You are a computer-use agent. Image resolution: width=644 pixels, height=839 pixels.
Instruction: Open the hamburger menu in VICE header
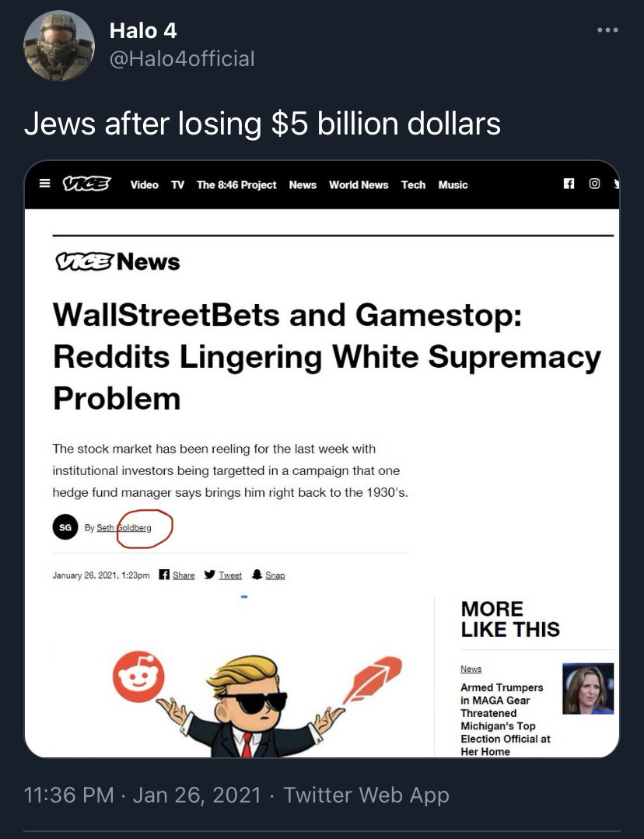coord(45,184)
